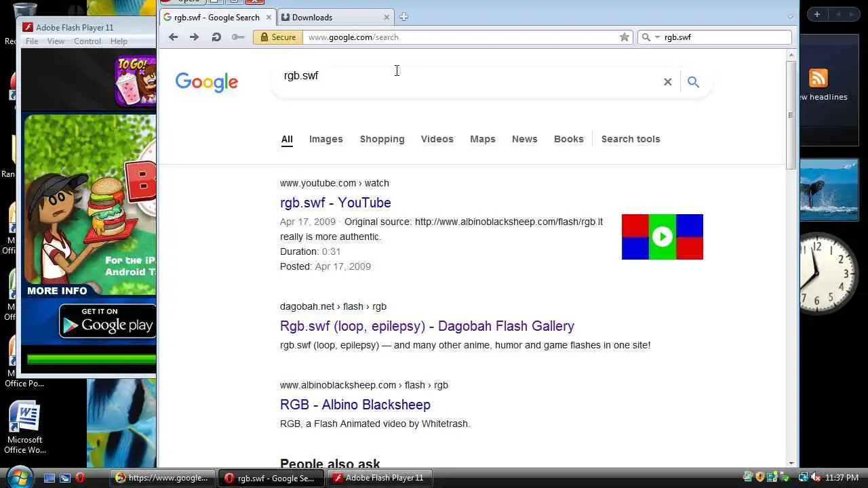The height and width of the screenshot is (488, 868).
Task: Go back using the browser back arrow
Action: [x=173, y=37]
